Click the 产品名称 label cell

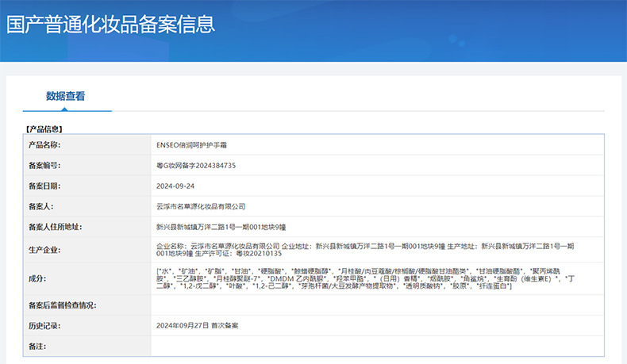pyautogui.click(x=87, y=145)
